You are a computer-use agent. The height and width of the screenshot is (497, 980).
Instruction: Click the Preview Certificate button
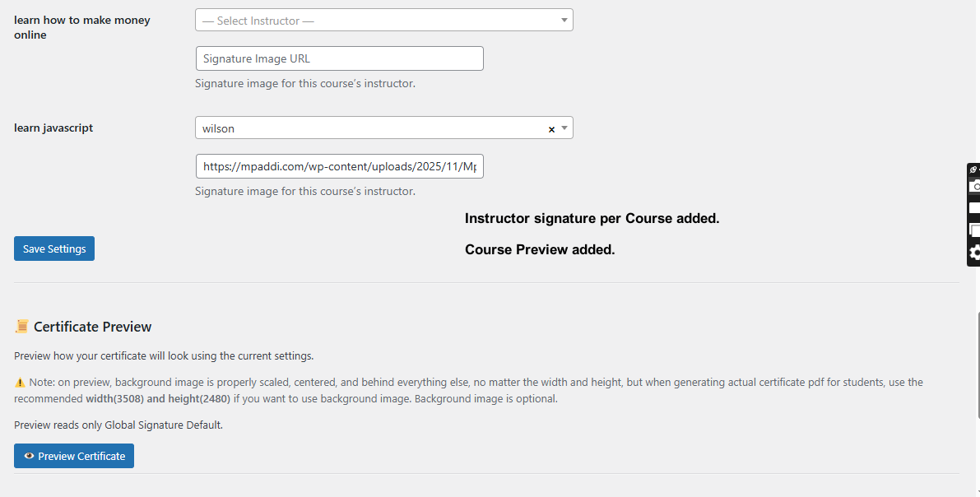point(74,456)
